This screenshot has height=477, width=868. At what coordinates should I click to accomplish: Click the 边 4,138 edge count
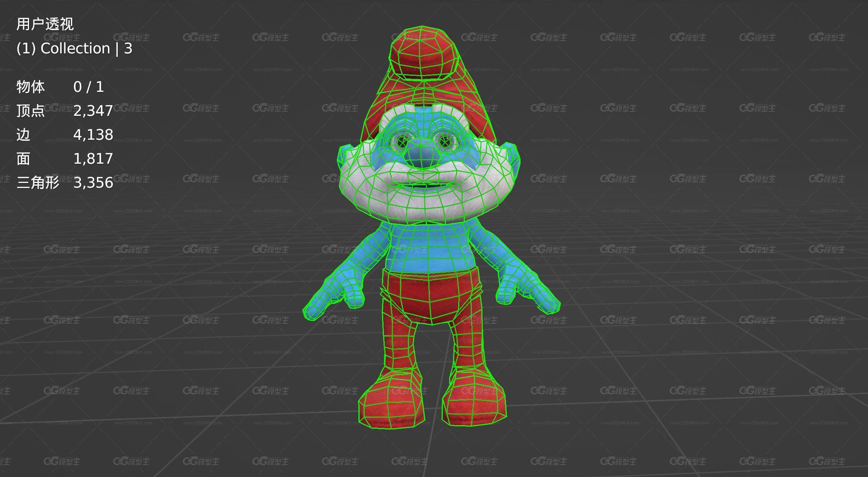click(x=65, y=135)
